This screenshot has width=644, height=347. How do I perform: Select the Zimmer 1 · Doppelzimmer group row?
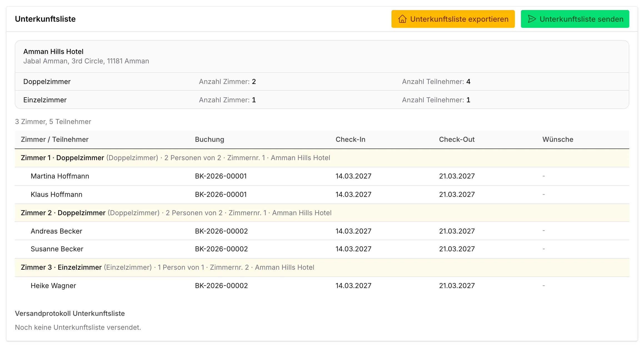(322, 158)
